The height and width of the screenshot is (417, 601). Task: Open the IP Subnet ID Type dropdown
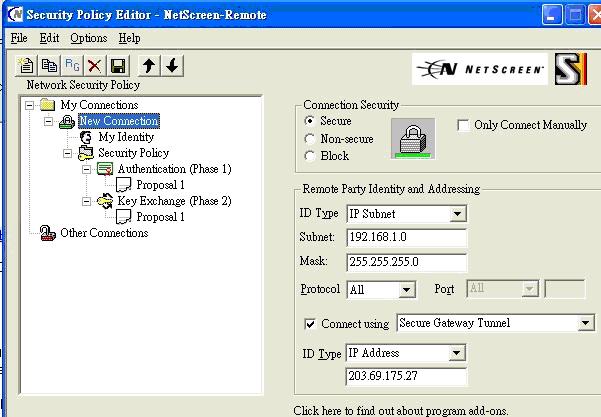click(x=457, y=214)
